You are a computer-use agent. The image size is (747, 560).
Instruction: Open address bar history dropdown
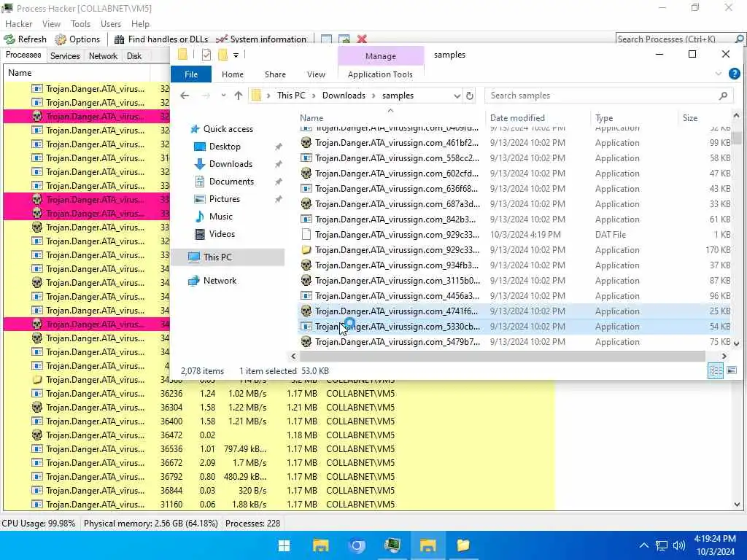(x=457, y=96)
